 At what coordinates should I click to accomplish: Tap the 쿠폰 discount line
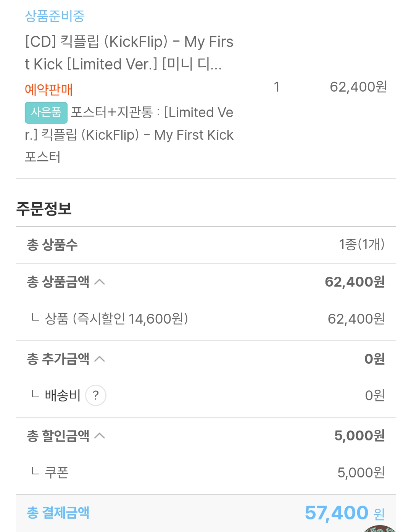coord(56,472)
